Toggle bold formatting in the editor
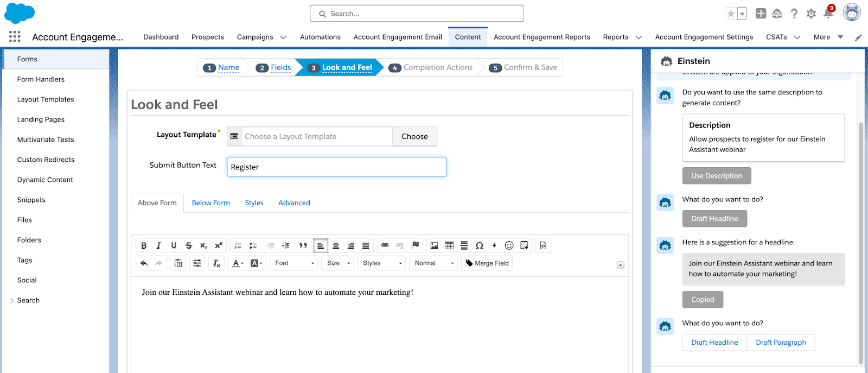Screen dimensions: 868x373 [x=144, y=245]
